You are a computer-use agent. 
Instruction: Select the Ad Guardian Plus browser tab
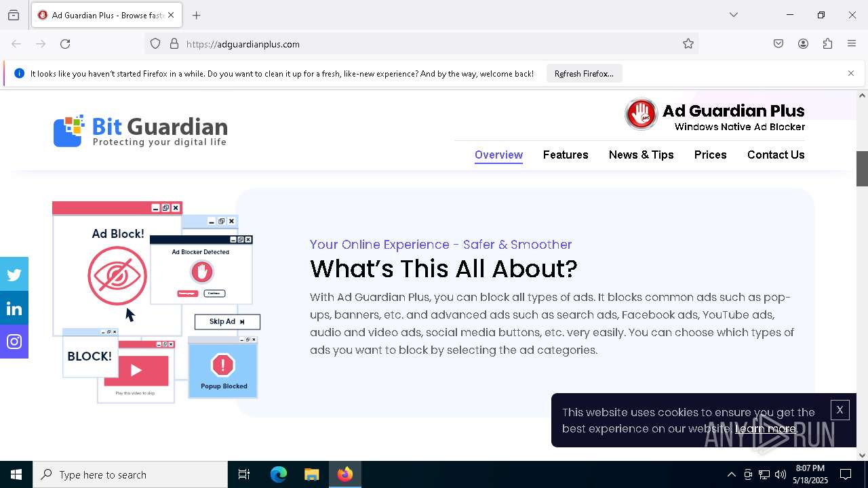(x=106, y=15)
